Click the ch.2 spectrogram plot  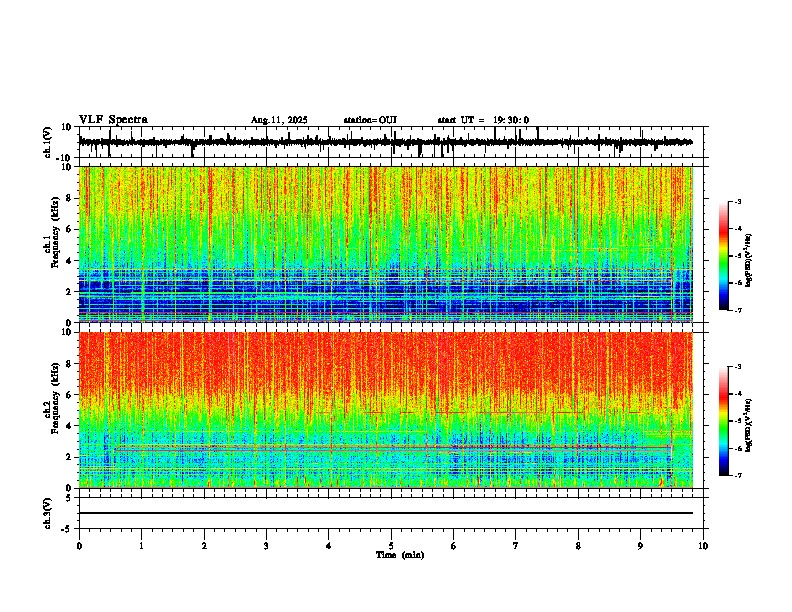point(386,410)
